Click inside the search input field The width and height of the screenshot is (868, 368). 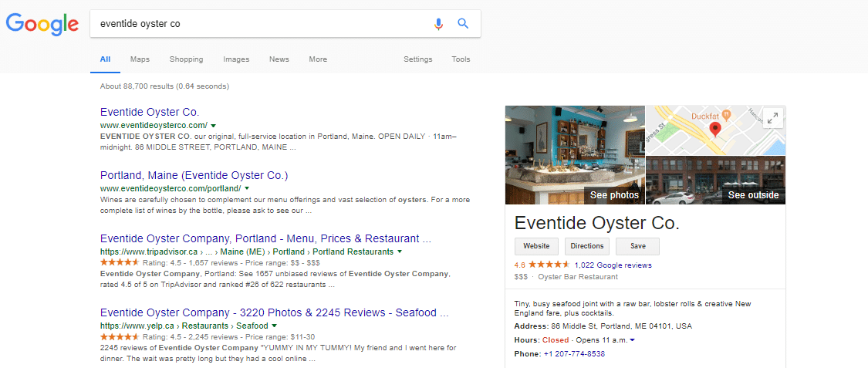(x=260, y=24)
